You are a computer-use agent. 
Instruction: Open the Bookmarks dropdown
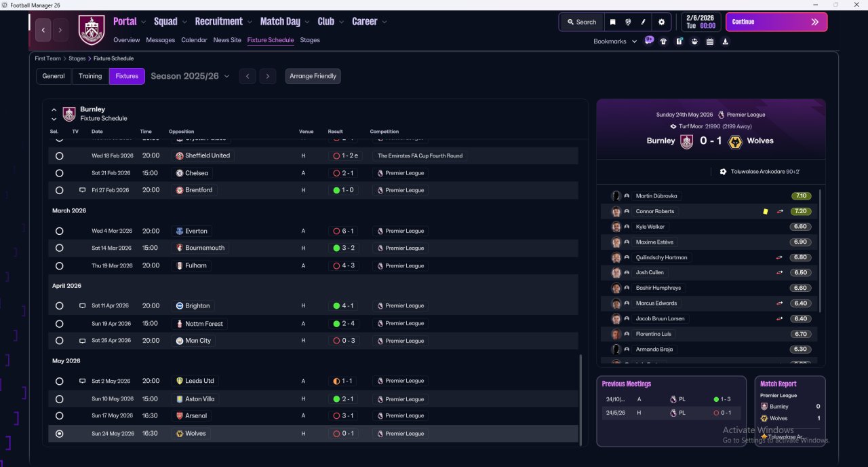615,41
